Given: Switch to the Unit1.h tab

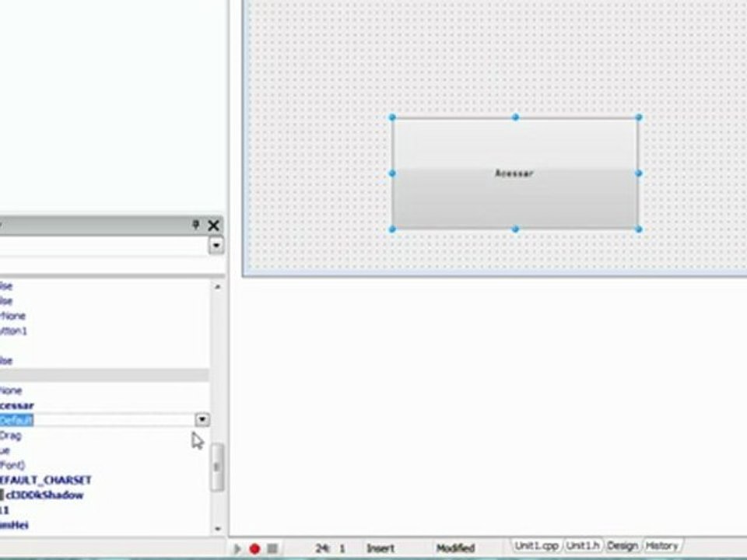Looking at the screenshot, I should click(583, 546).
